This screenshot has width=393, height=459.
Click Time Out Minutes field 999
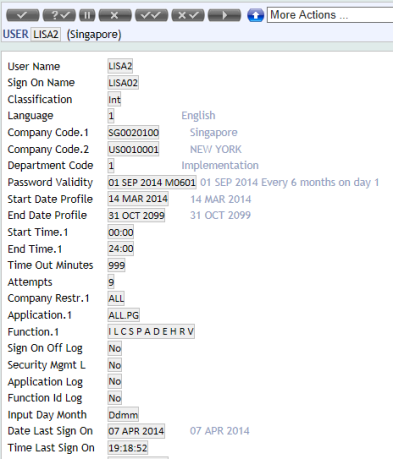[x=116, y=265]
